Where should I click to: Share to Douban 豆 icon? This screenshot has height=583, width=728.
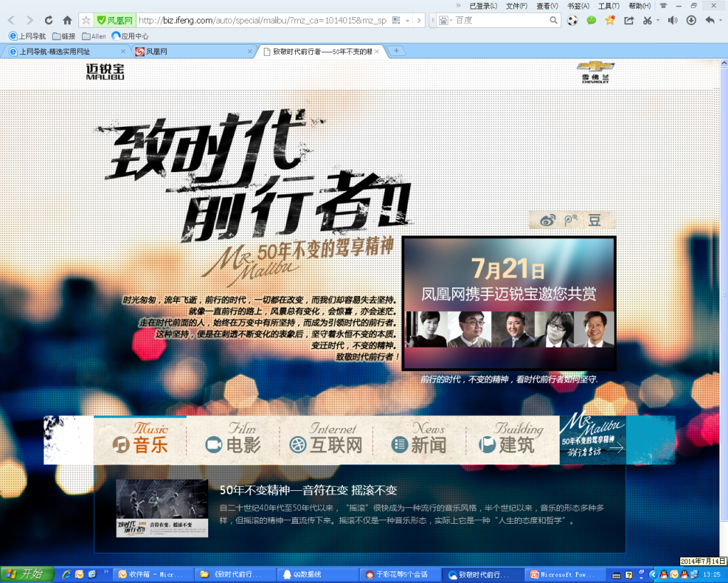(x=595, y=220)
